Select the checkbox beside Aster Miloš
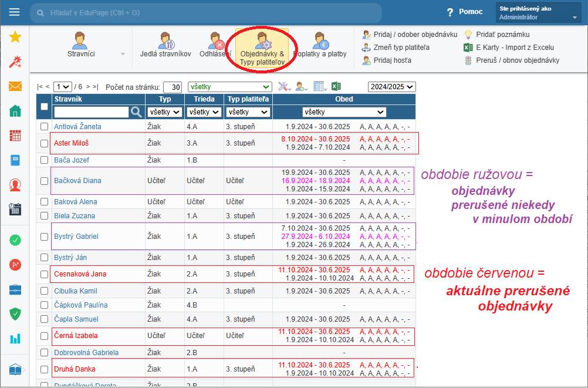 pyautogui.click(x=45, y=143)
